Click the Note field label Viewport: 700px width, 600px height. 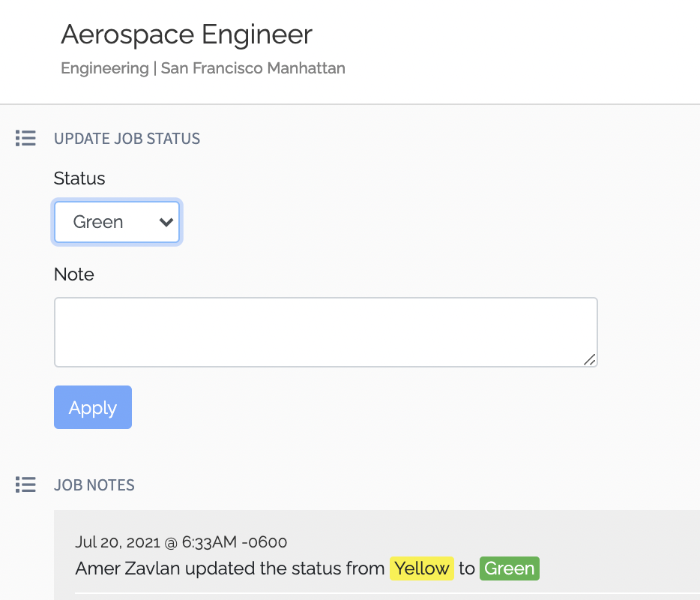(74, 274)
